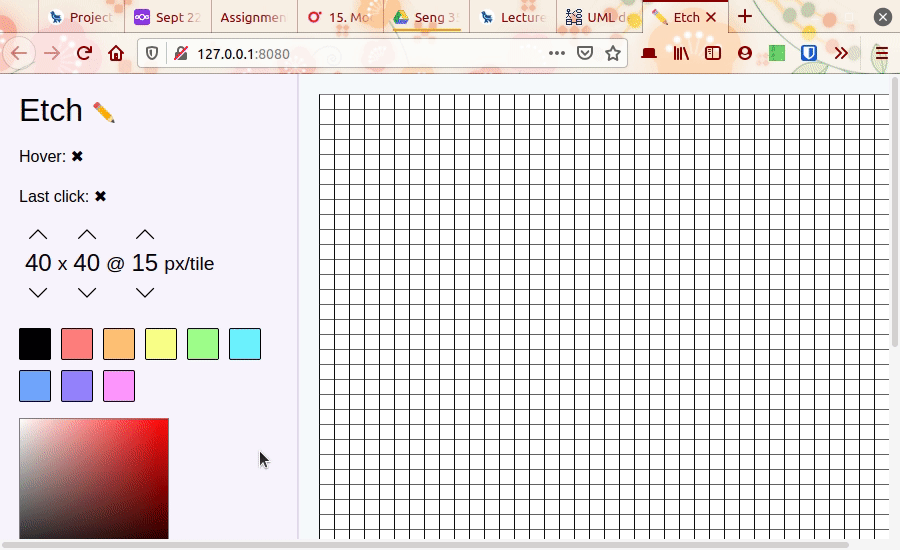Switch to the Seng 3 tab
The width and height of the screenshot is (900, 550).
(x=426, y=17)
